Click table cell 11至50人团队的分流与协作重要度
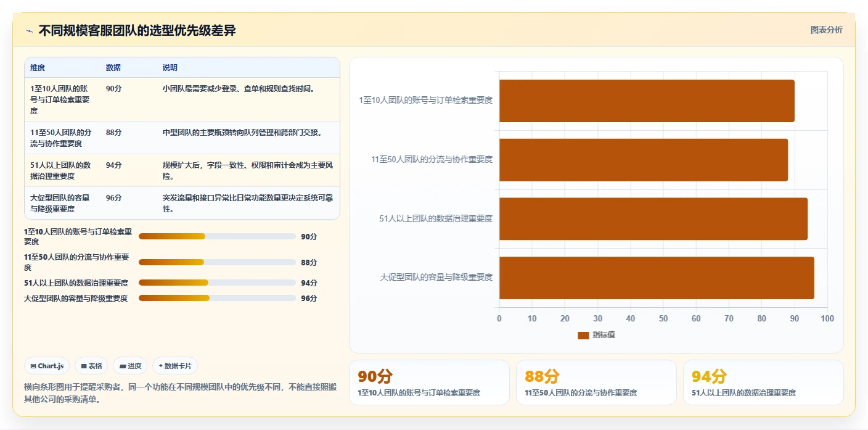The height and width of the screenshot is (430, 868). coord(60,138)
